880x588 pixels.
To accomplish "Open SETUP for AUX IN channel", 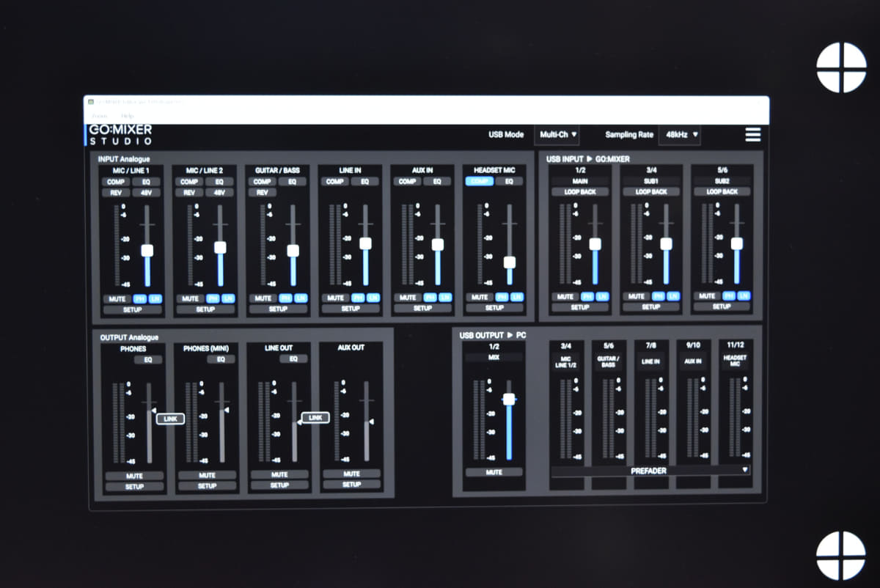I will click(423, 309).
